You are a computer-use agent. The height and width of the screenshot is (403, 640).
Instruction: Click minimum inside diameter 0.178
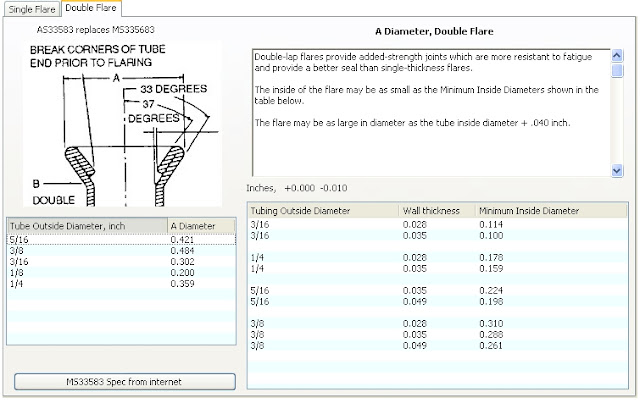coord(491,257)
